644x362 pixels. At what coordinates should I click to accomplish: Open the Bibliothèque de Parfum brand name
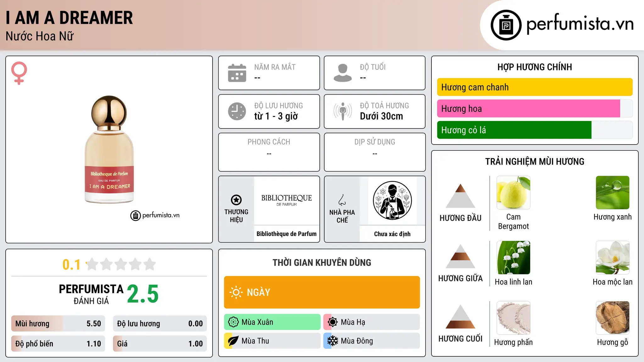(286, 234)
